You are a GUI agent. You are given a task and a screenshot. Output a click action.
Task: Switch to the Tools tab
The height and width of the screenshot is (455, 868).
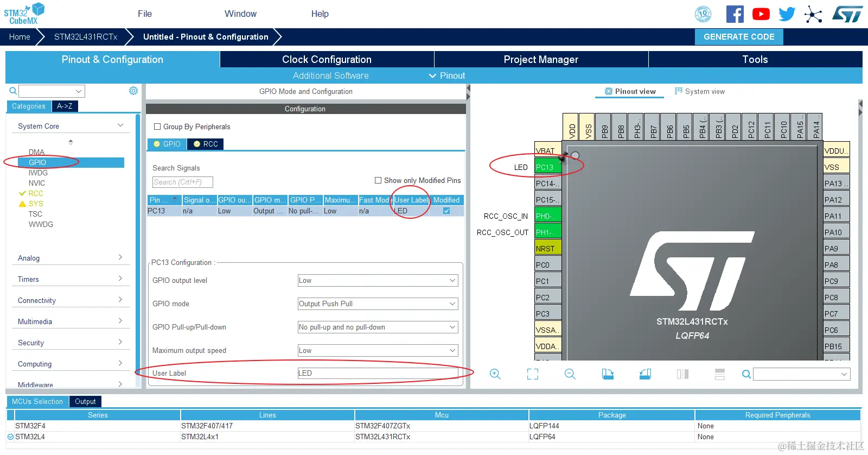pos(755,59)
